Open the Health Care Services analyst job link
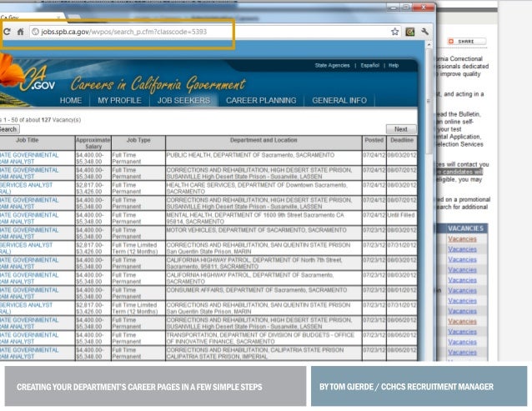Image resolution: width=532 pixels, height=411 pixels. (26, 188)
